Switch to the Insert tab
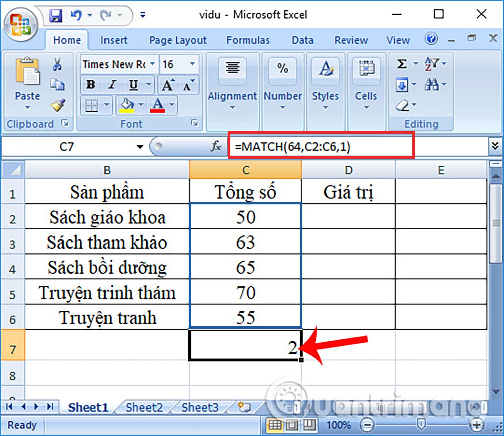 (114, 40)
